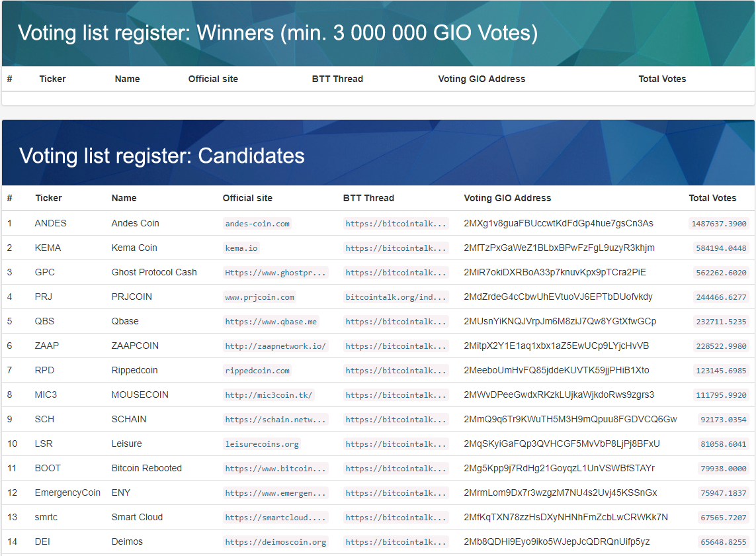Open GPC BTT thread link

pyautogui.click(x=396, y=273)
